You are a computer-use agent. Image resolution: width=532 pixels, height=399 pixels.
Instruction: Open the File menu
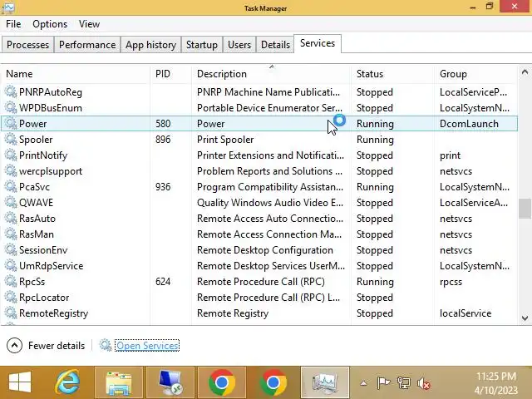coord(13,24)
